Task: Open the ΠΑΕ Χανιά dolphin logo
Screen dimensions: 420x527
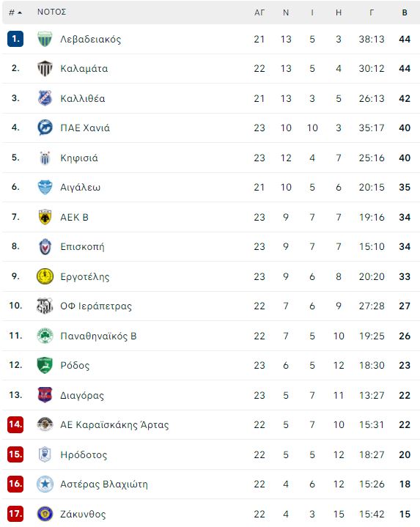Action: [x=45, y=128]
